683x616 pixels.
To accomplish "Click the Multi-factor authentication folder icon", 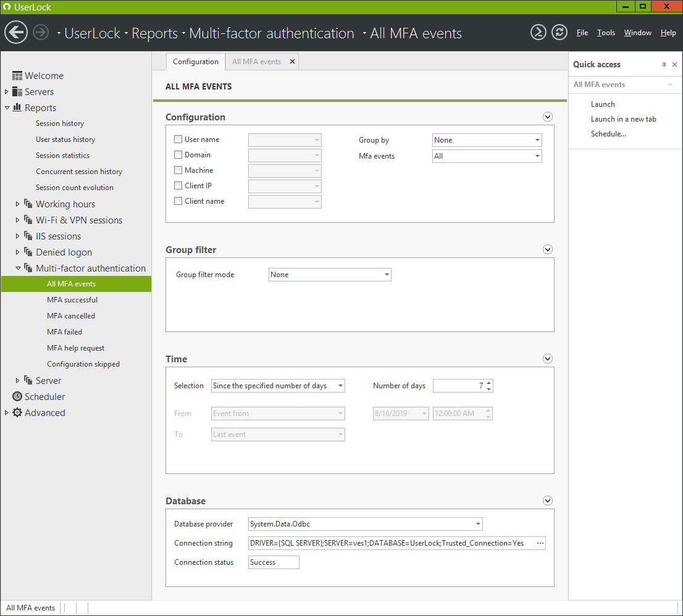I will coord(28,268).
